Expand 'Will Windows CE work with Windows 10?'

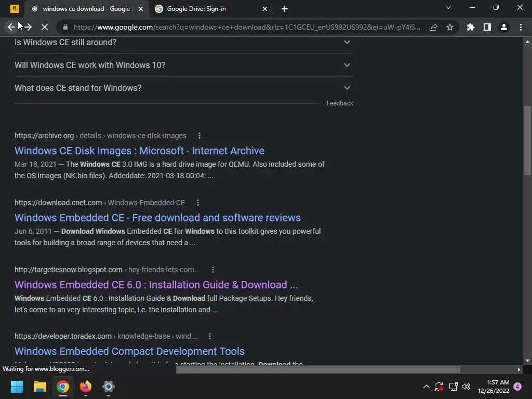(x=183, y=65)
